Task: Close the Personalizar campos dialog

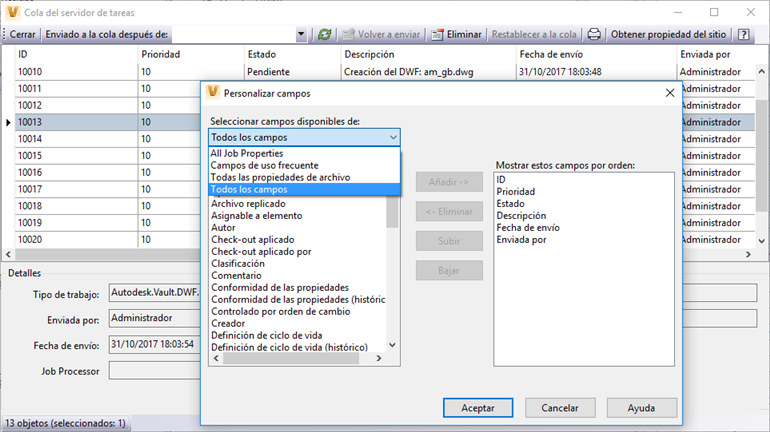Action: coord(670,93)
